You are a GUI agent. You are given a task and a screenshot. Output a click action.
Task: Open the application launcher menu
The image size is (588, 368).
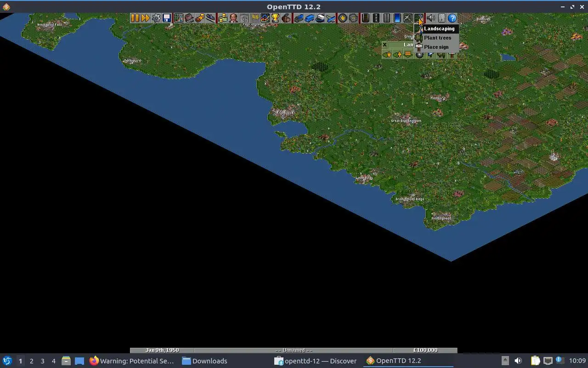[x=7, y=361]
